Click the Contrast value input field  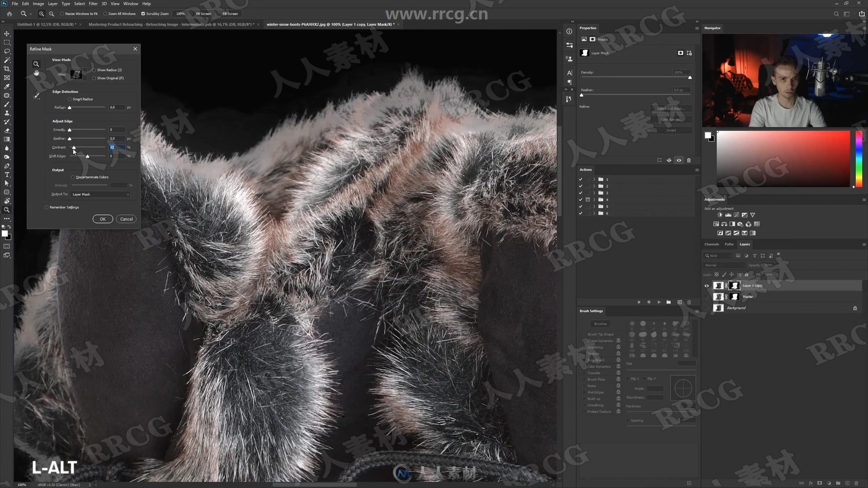point(117,147)
